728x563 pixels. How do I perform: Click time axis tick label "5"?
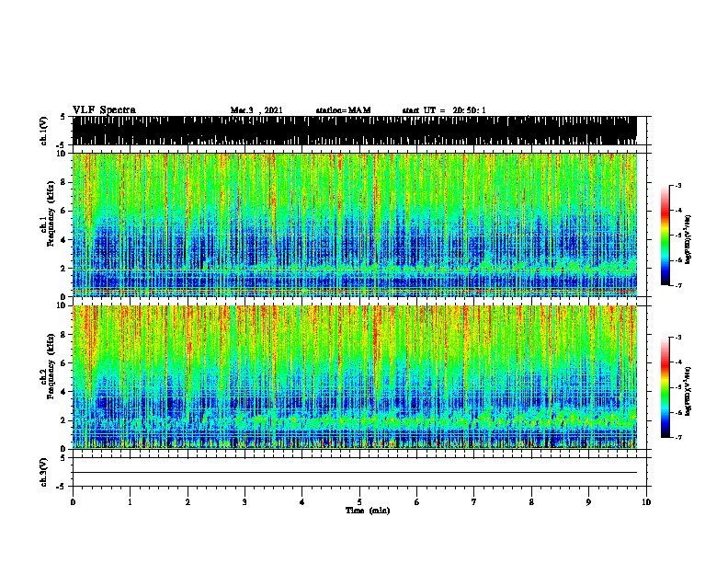coord(359,501)
